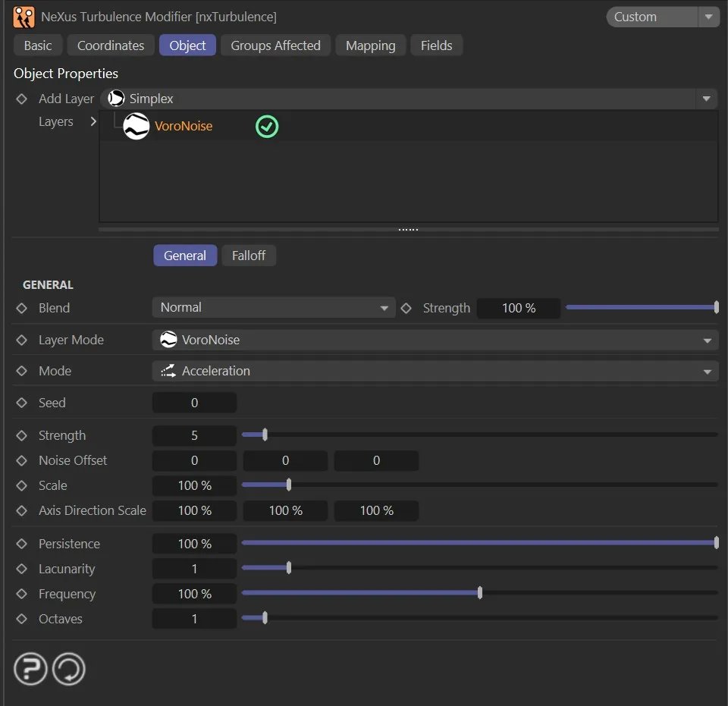Click the NeXus Turbulence Modifier icon
Image resolution: width=728 pixels, height=706 pixels.
[24, 17]
